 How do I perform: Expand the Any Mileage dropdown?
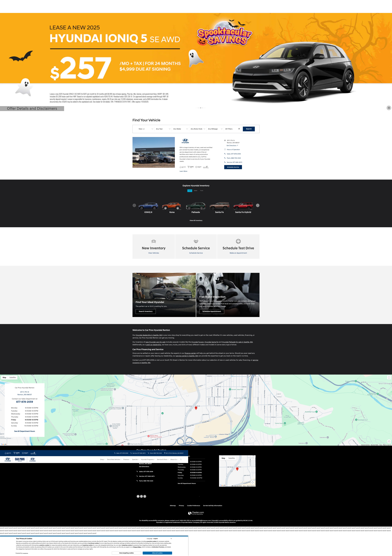tap(215, 129)
